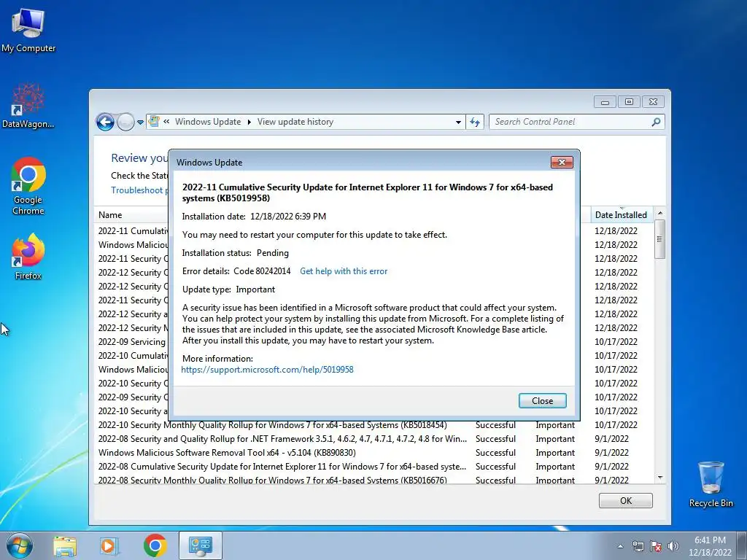The width and height of the screenshot is (747, 560).
Task: Select Malicious Software Removal Tool v5.104 row
Action: click(373, 452)
